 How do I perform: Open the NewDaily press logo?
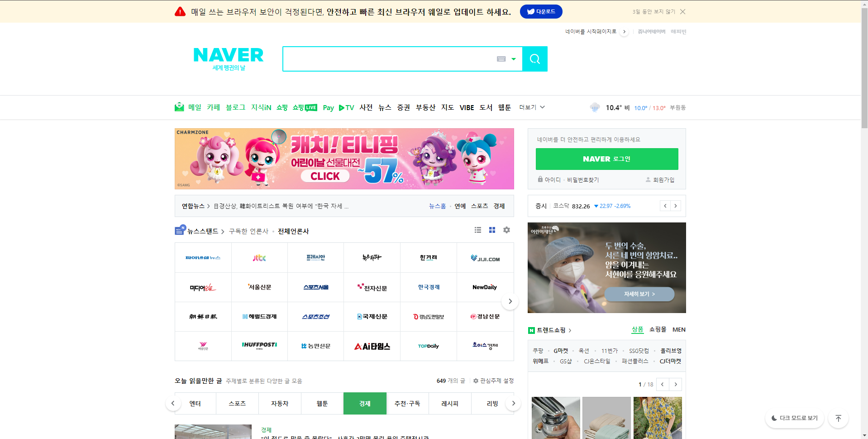click(485, 287)
